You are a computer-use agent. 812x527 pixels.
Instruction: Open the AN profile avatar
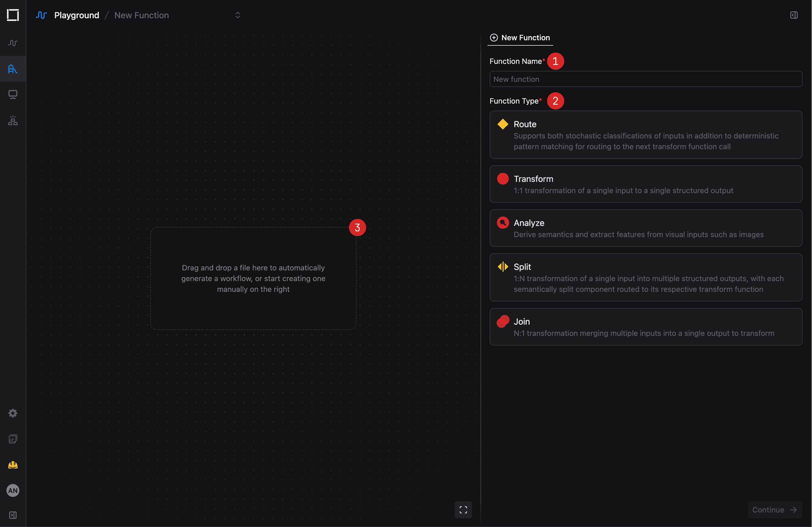(x=13, y=490)
